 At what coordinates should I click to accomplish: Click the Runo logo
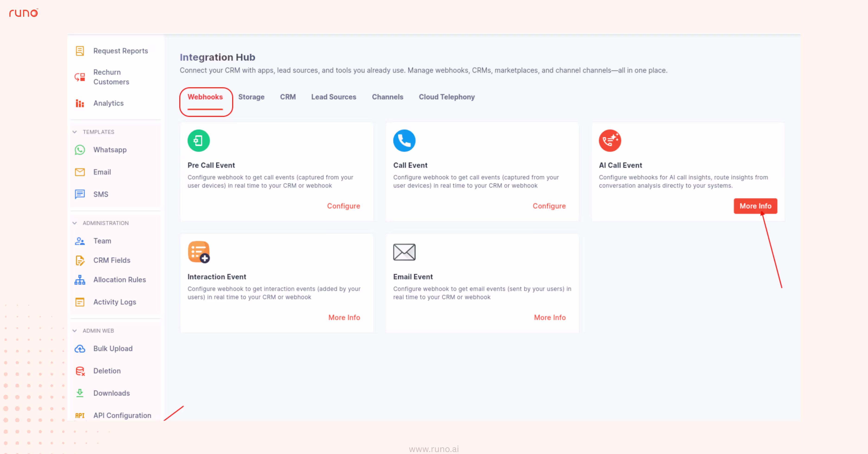pyautogui.click(x=23, y=13)
